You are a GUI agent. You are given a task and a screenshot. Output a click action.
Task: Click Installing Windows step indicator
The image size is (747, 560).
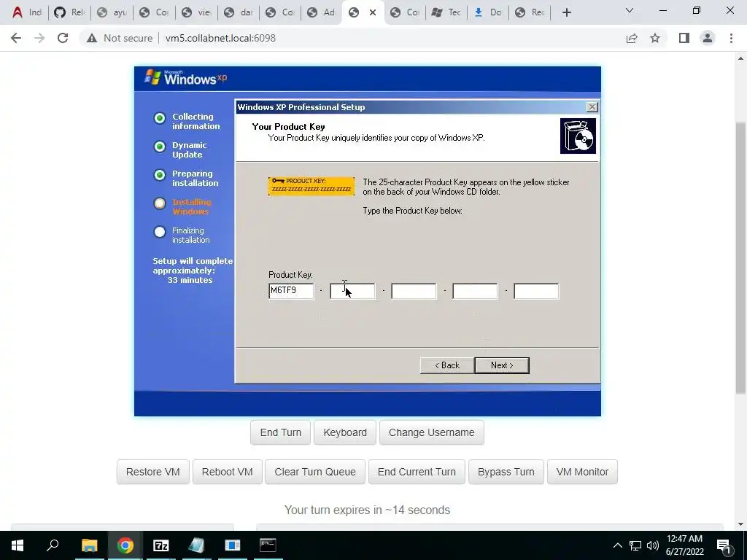(160, 204)
